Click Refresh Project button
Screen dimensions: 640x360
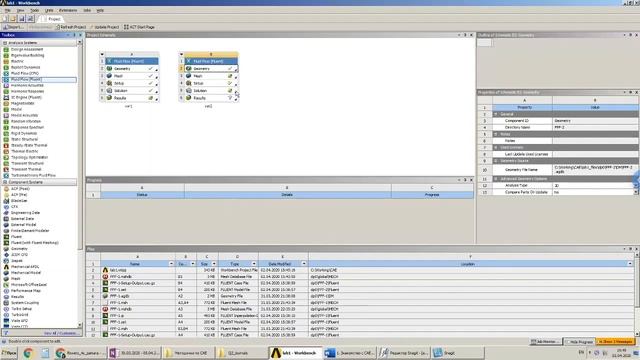[71, 27]
